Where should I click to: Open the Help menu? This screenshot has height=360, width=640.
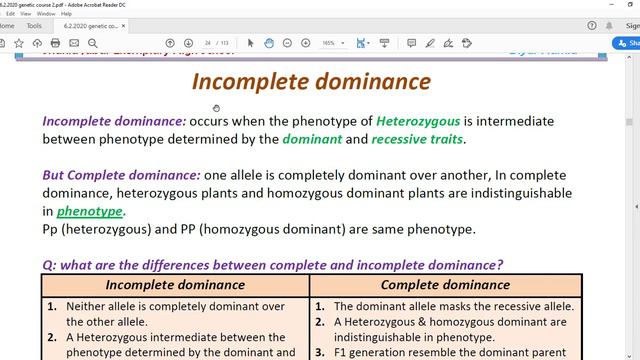point(66,13)
